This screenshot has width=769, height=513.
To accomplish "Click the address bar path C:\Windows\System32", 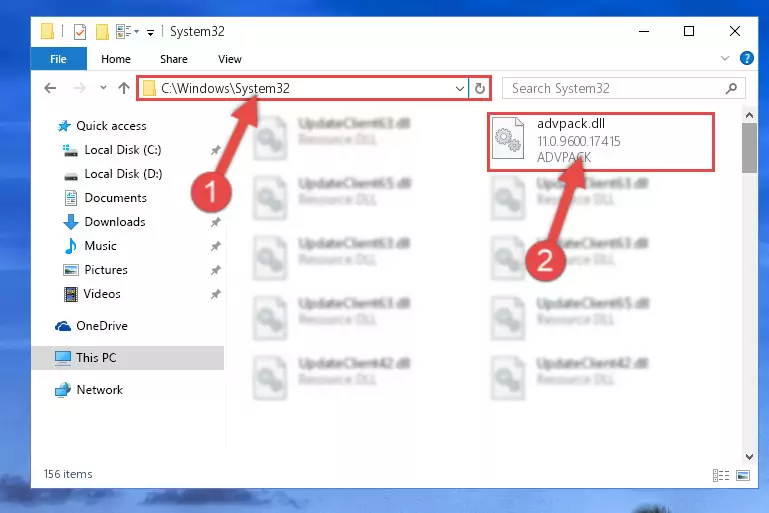I will [225, 88].
